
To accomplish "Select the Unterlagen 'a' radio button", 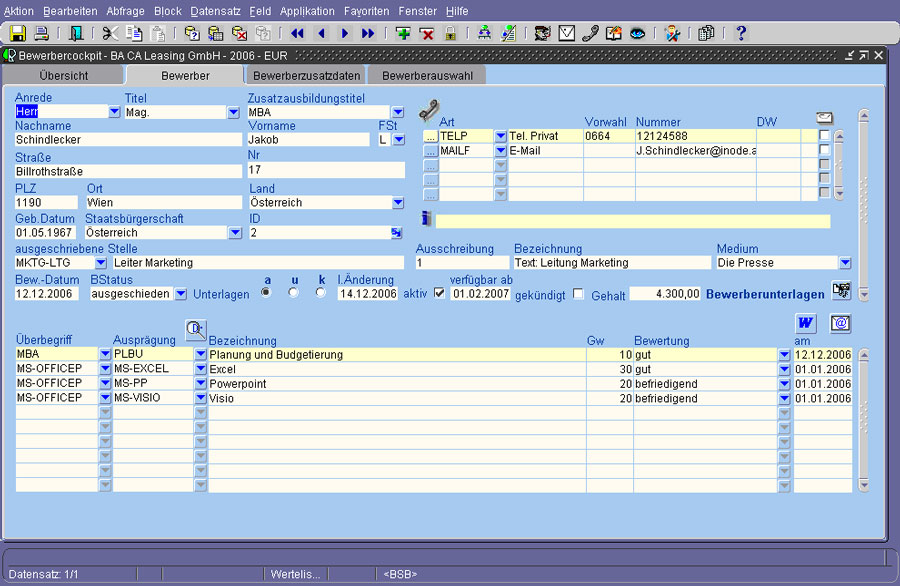I will click(x=266, y=292).
